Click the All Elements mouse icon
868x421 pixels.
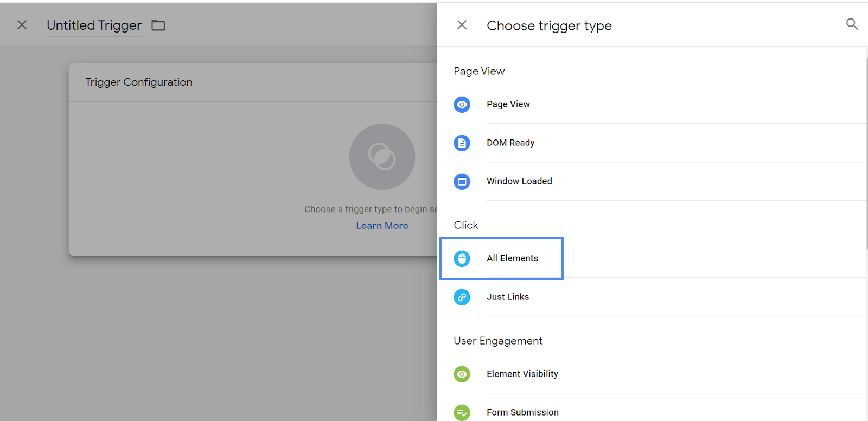(462, 258)
